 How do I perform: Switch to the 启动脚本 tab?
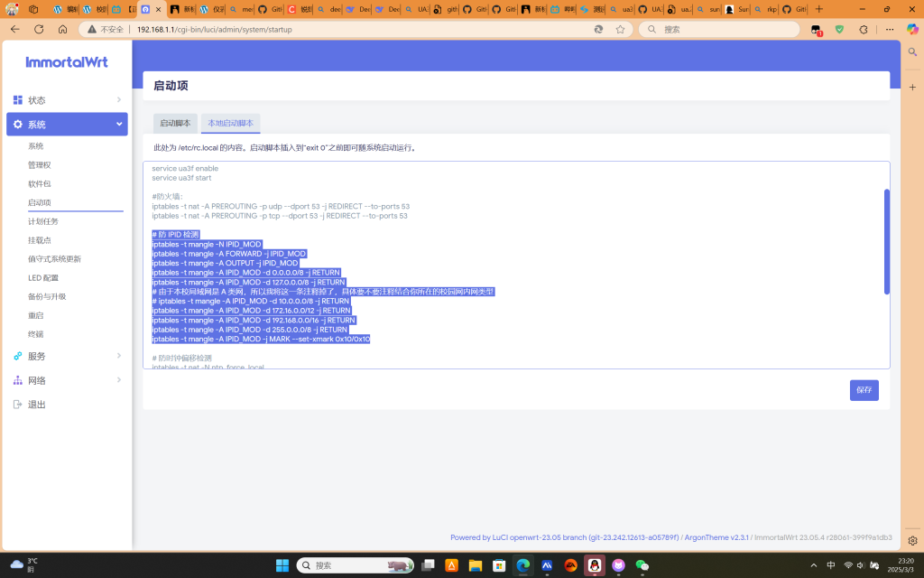pos(175,123)
